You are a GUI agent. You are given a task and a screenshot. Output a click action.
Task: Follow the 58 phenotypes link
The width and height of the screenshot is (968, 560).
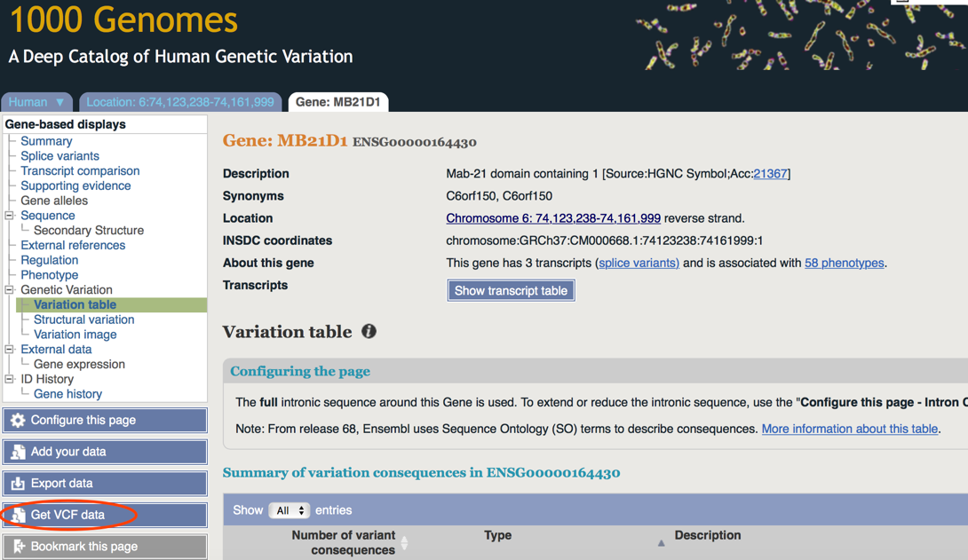click(844, 263)
